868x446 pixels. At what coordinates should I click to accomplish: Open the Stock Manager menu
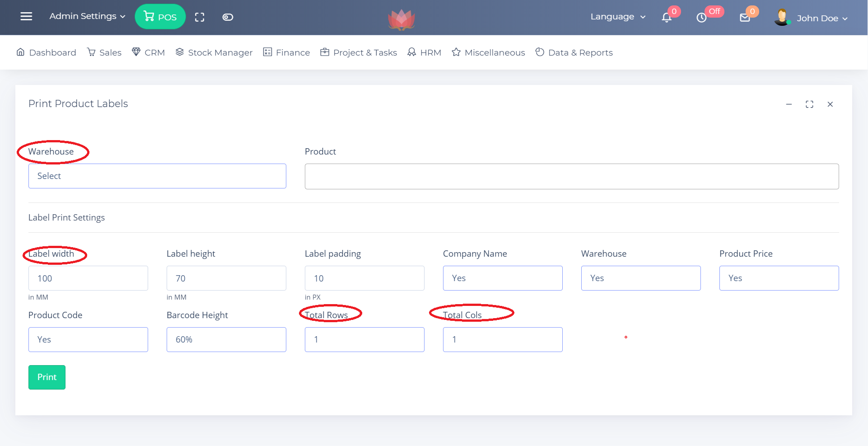click(x=214, y=52)
